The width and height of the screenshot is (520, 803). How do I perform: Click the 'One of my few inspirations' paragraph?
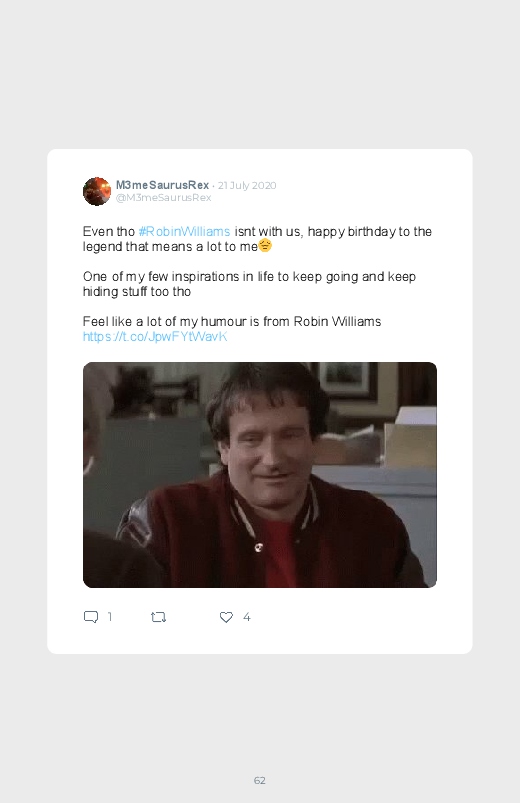tap(249, 284)
